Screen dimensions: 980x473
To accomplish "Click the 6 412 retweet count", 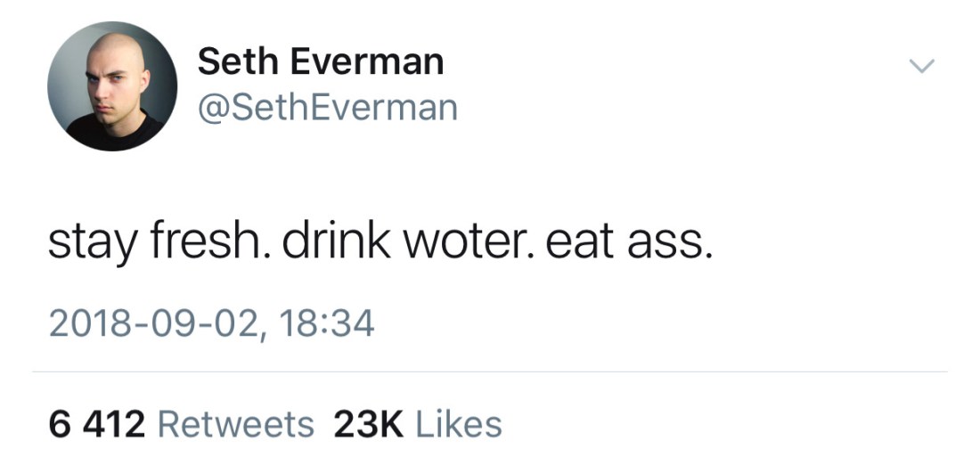I will (96, 425).
